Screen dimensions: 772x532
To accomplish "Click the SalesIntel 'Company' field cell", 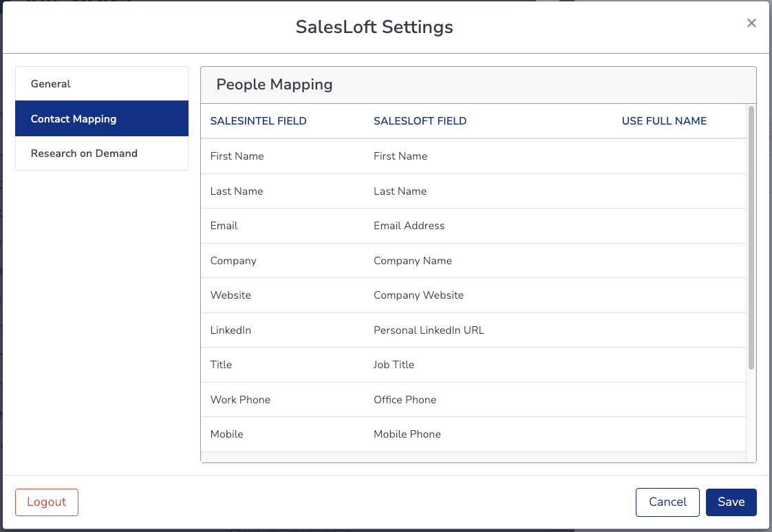I will point(233,261).
